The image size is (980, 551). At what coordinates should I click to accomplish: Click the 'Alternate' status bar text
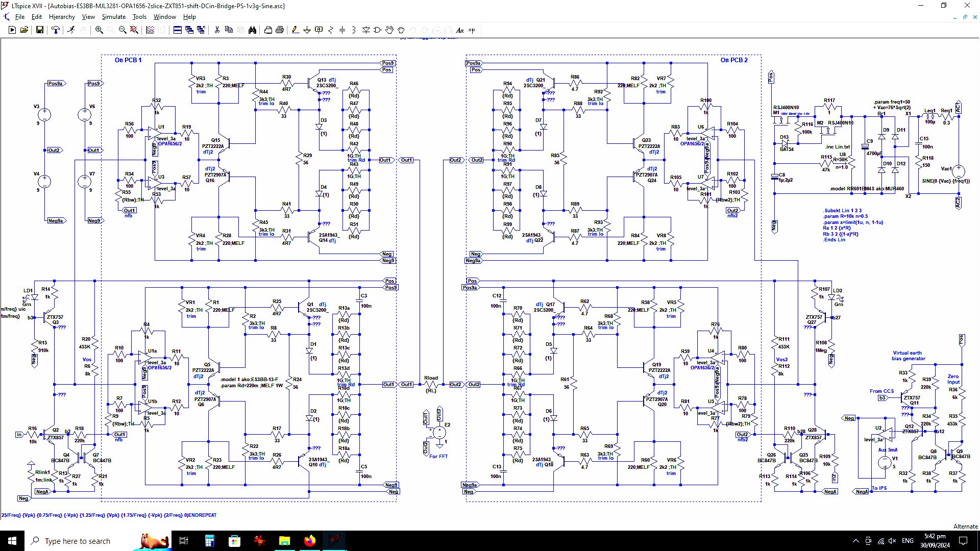(965, 527)
